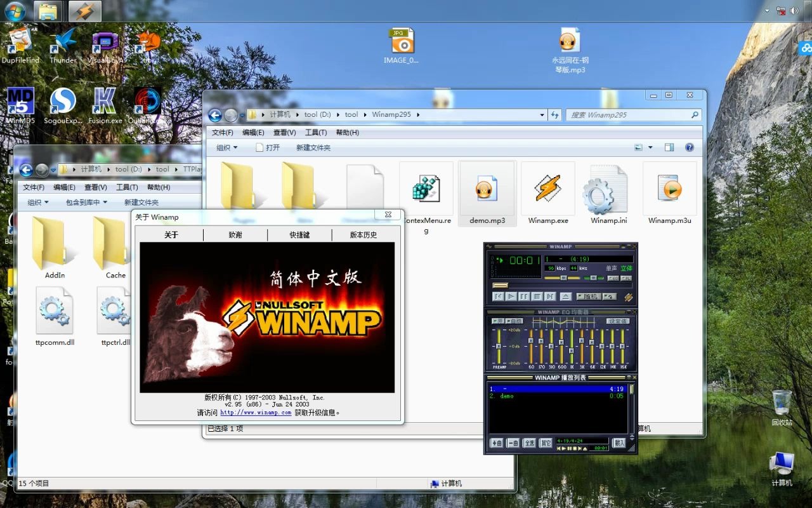This screenshot has height=508, width=812.
Task: Toggle the EQ window button in Winamp
Action: pos(613,278)
